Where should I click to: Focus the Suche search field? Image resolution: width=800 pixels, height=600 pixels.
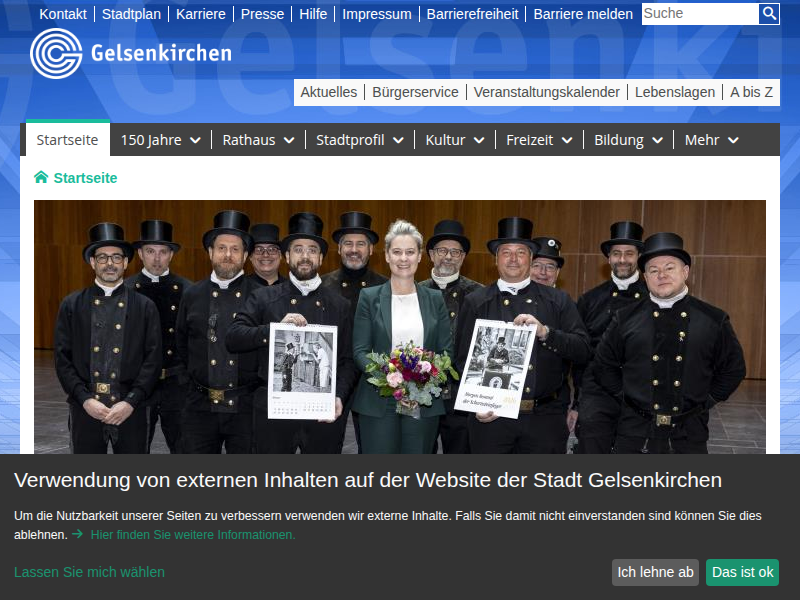pyautogui.click(x=699, y=14)
